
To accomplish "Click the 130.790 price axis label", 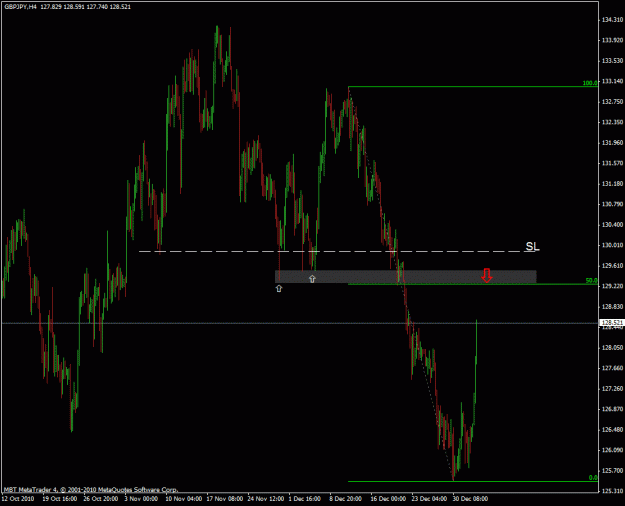I will click(612, 204).
